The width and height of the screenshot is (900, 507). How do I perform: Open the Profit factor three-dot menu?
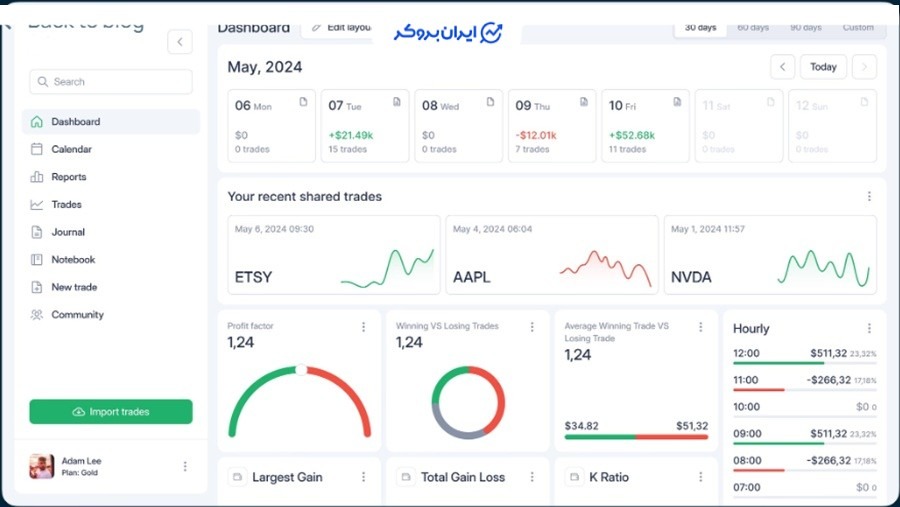364,327
